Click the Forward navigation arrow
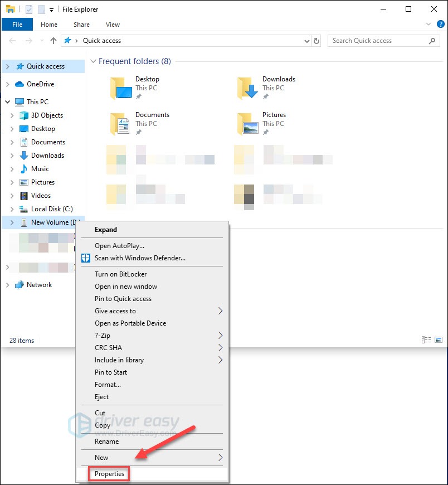This screenshot has height=485, width=448. click(29, 41)
